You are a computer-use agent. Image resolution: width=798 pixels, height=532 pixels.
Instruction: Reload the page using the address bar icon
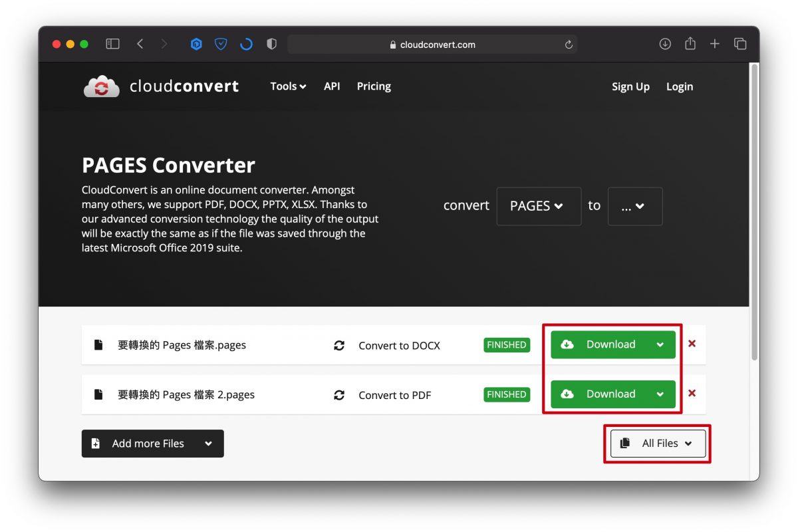click(569, 45)
